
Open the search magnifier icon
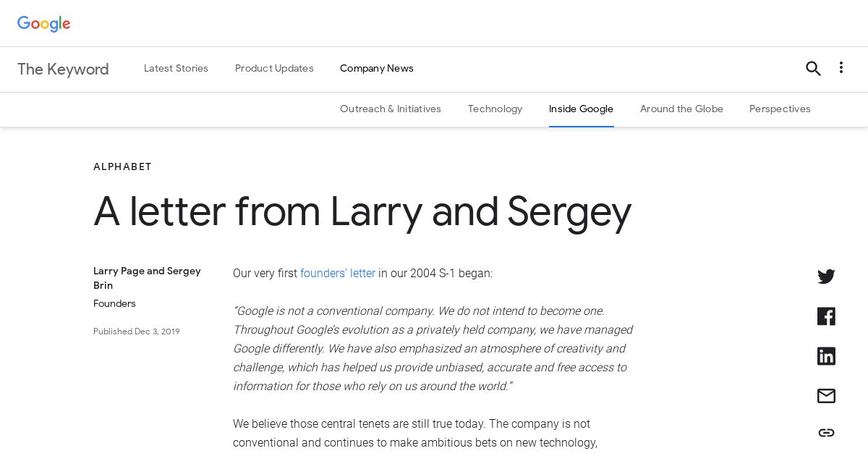[813, 69]
